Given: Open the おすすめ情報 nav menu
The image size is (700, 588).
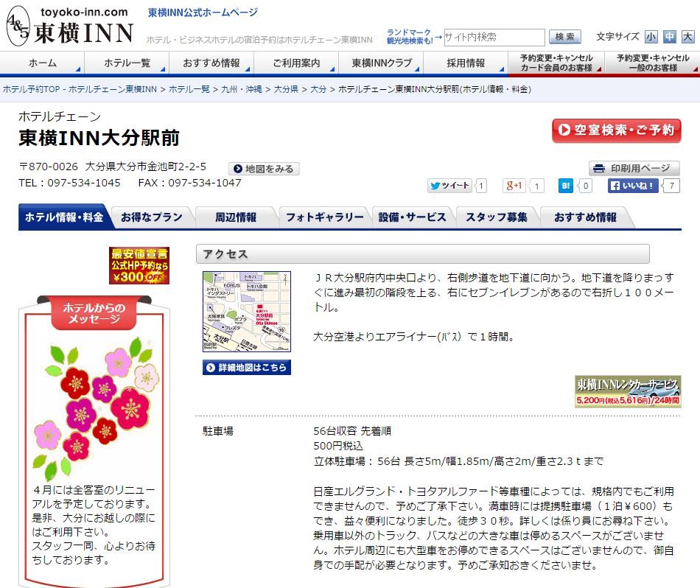Looking at the screenshot, I should [x=211, y=63].
